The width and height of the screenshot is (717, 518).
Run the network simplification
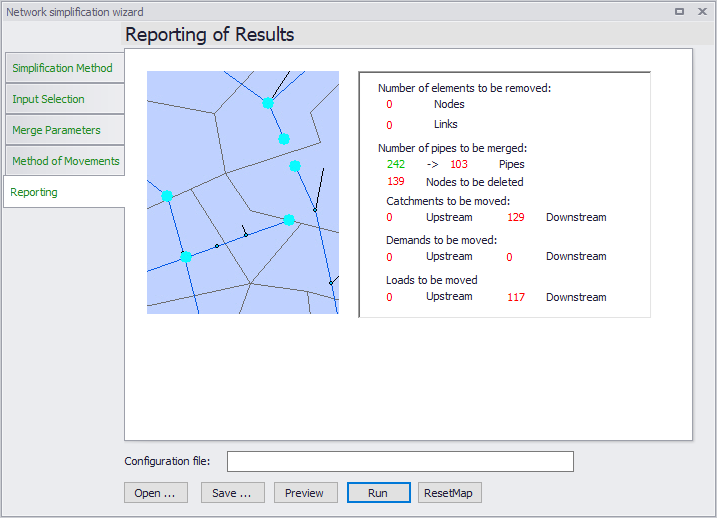(x=379, y=493)
